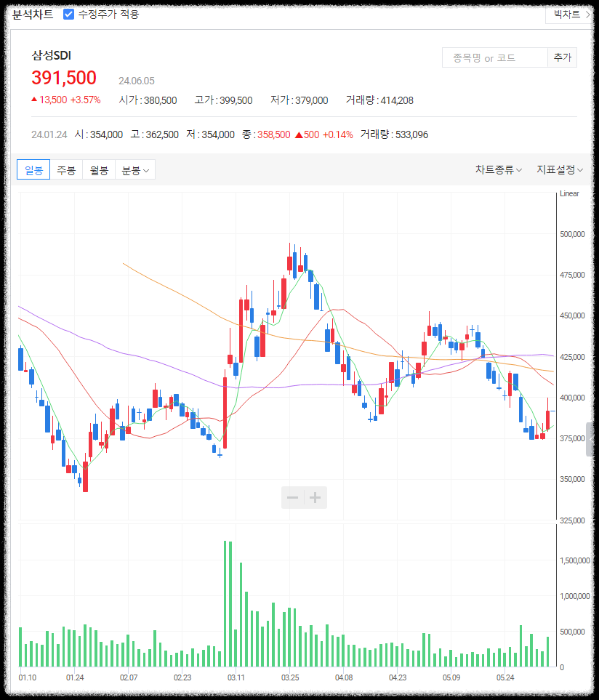599x700 pixels.
Task: Click the 02.23 date axis label
Action: pyautogui.click(x=182, y=677)
